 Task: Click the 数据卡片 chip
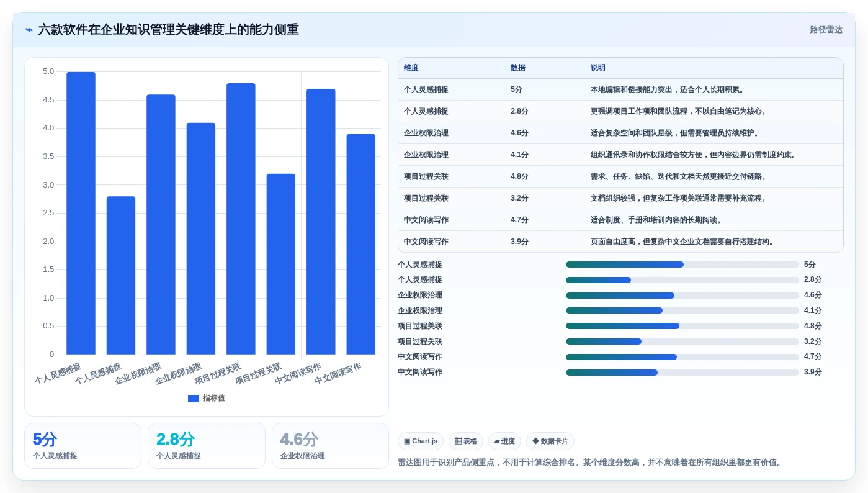550,441
